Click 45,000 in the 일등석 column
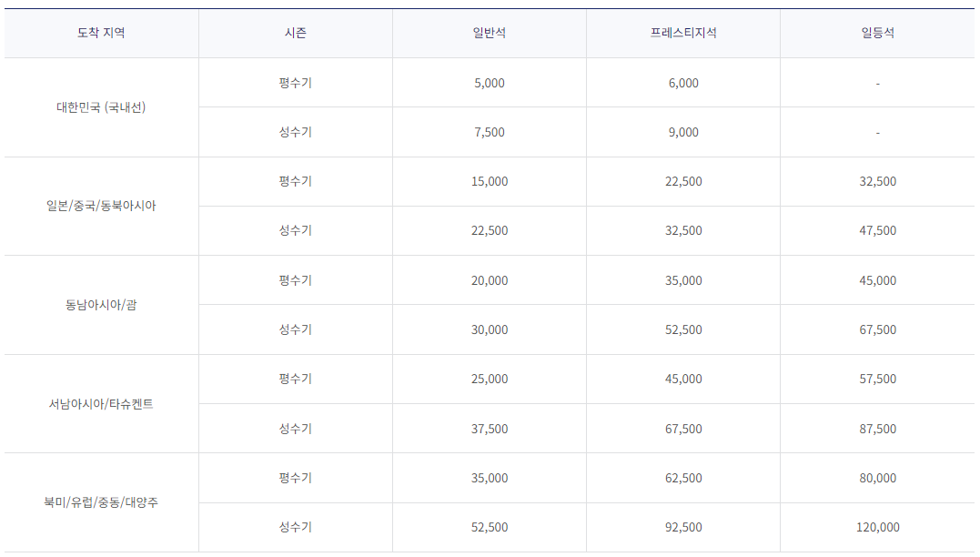This screenshot has width=980, height=557. pos(877,280)
